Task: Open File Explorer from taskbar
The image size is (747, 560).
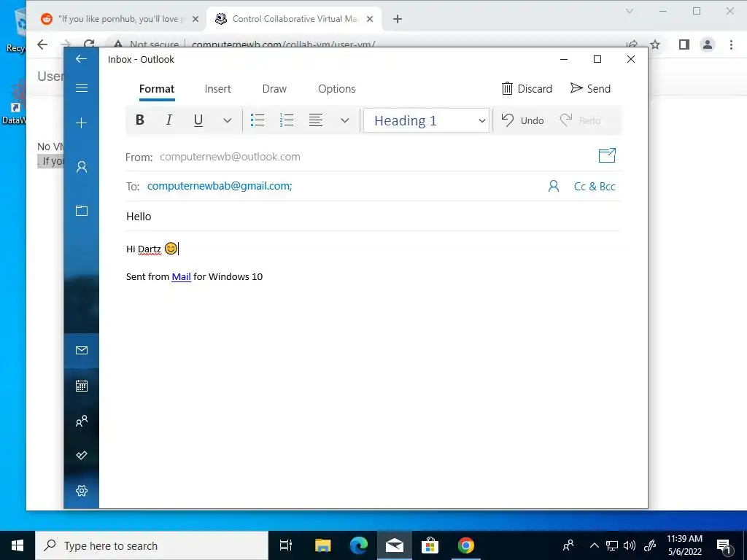Action: (x=322, y=545)
